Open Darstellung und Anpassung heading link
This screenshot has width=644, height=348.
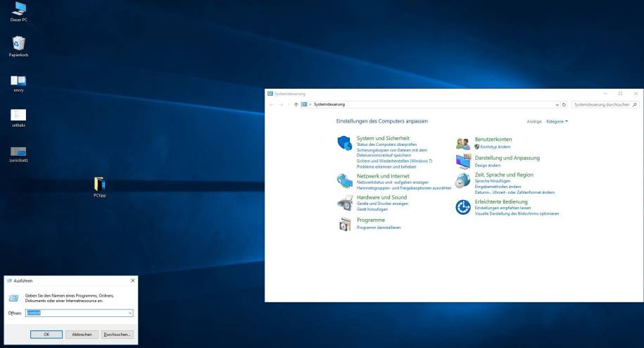pyautogui.click(x=507, y=159)
